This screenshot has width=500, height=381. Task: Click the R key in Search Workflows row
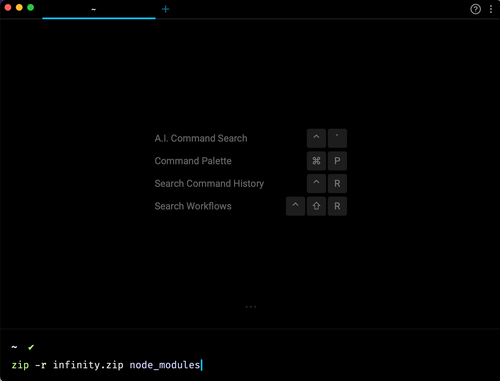click(x=337, y=206)
